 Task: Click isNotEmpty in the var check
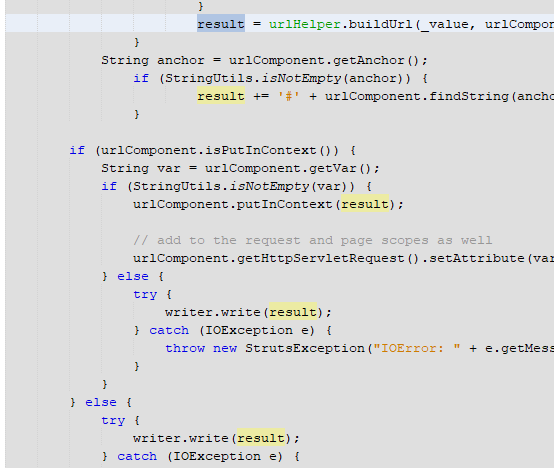(x=269, y=186)
